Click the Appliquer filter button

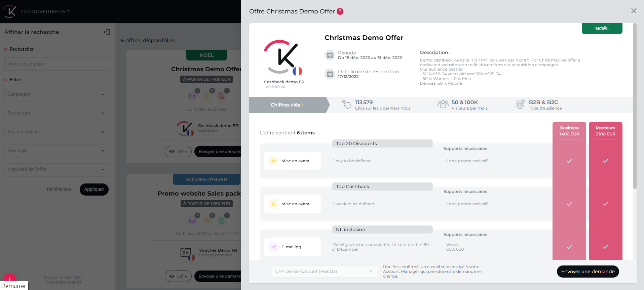click(94, 190)
